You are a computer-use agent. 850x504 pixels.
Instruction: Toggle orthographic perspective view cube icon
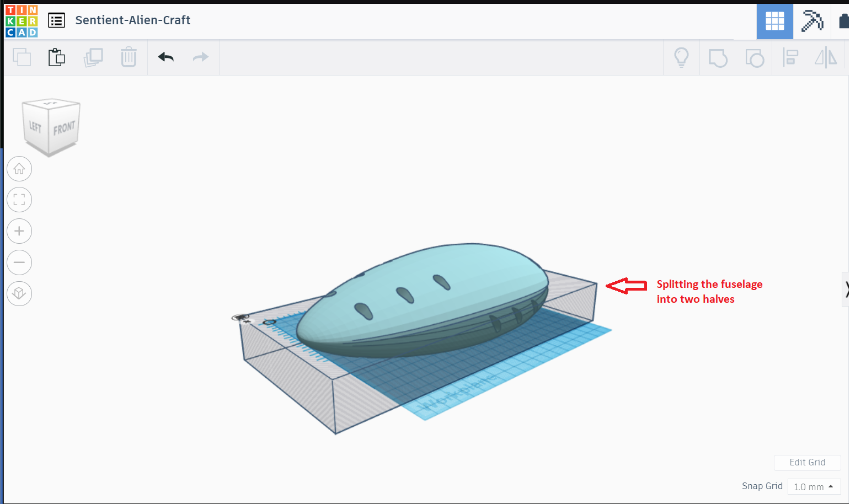point(19,293)
